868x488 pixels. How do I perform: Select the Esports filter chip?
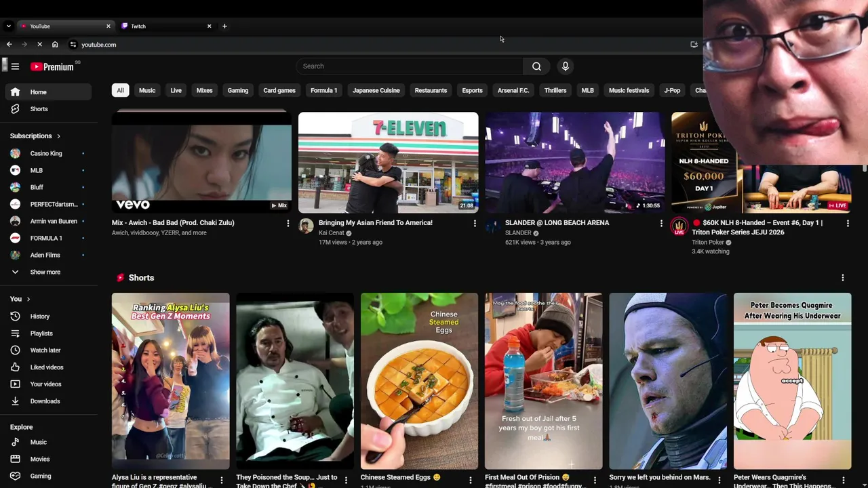coord(472,90)
